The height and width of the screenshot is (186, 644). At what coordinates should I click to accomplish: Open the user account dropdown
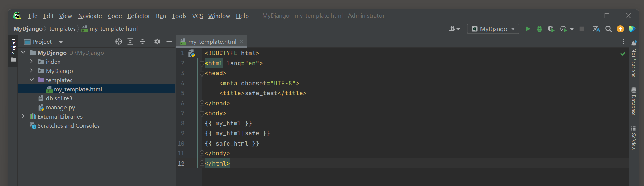coord(454,29)
